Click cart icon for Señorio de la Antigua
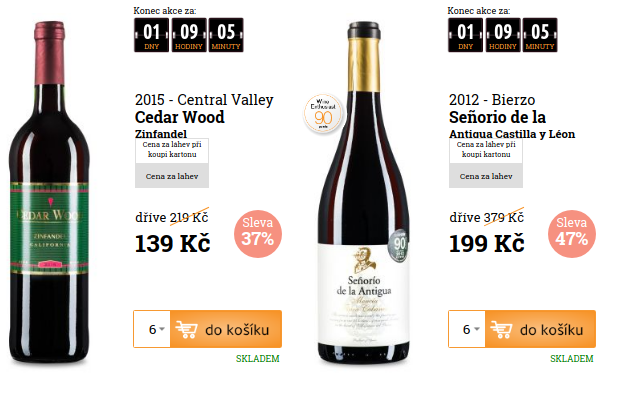Screen dimensions: 627x402 coord(501,330)
